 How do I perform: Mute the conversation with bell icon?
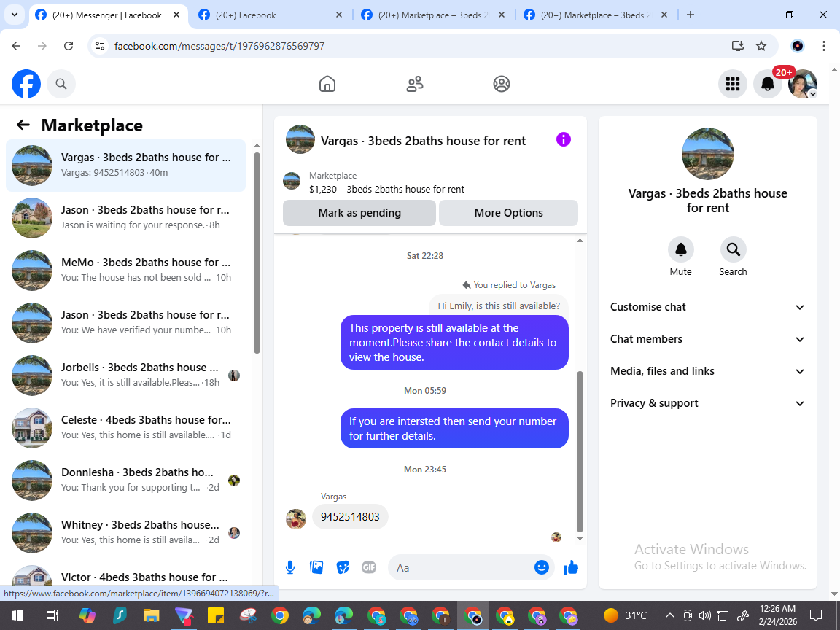(x=680, y=249)
